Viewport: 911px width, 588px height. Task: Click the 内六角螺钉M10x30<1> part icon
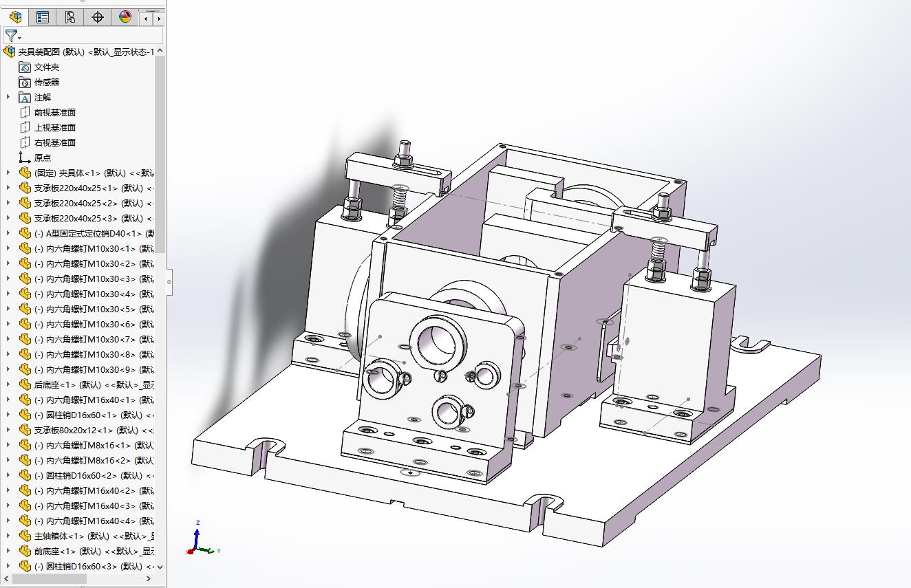[25, 248]
